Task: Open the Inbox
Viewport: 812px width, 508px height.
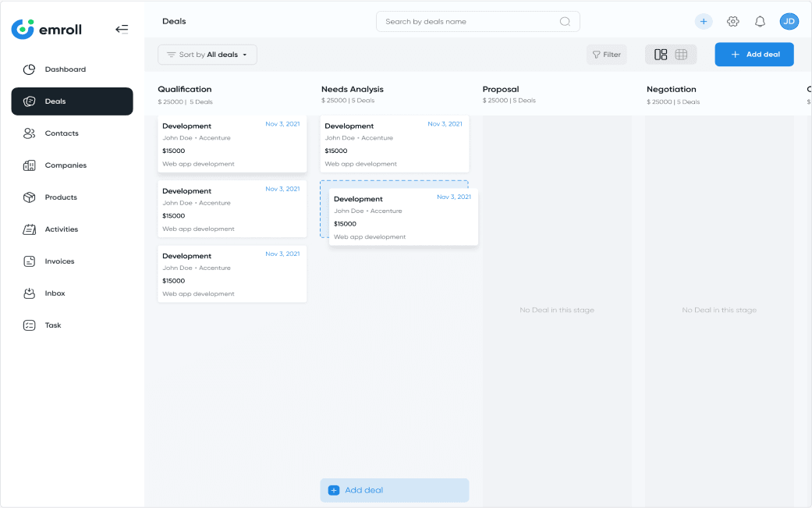Action: pyautogui.click(x=53, y=293)
